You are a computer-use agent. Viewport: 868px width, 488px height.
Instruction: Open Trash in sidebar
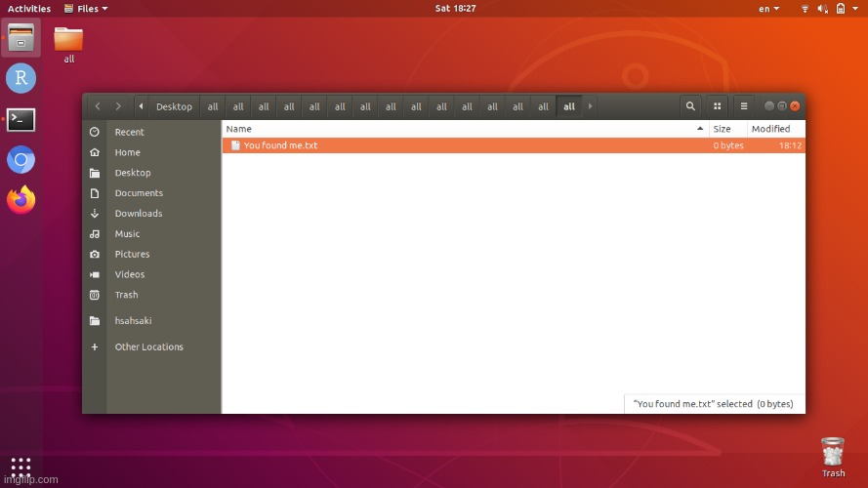point(151,295)
